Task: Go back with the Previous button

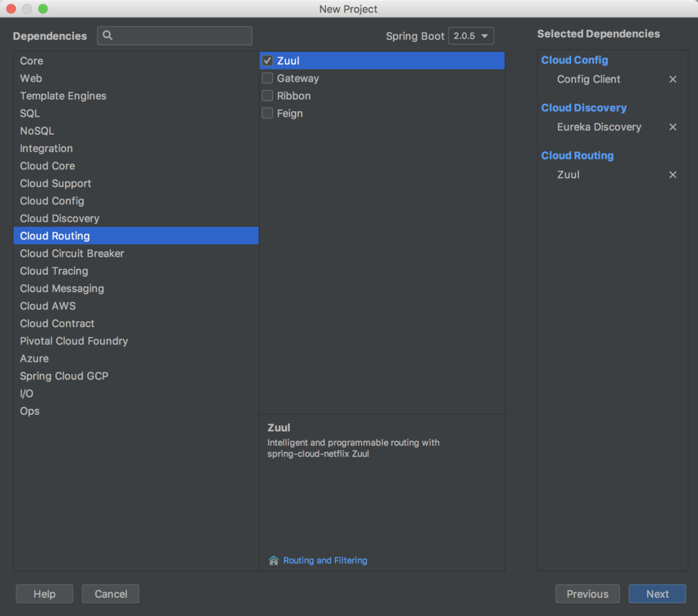Action: (x=587, y=594)
